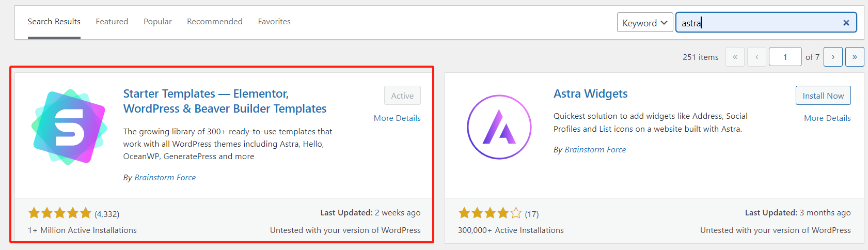The width and height of the screenshot is (868, 250).
Task: Click Last Updated 3 months ago text
Action: pos(798,213)
